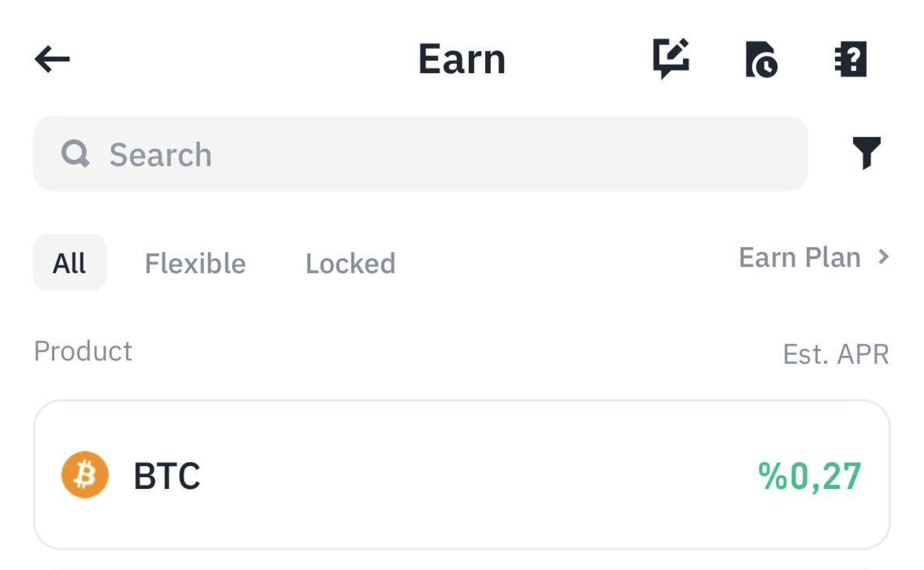Open the help FAQ icon
924x570 pixels.
[x=851, y=59]
